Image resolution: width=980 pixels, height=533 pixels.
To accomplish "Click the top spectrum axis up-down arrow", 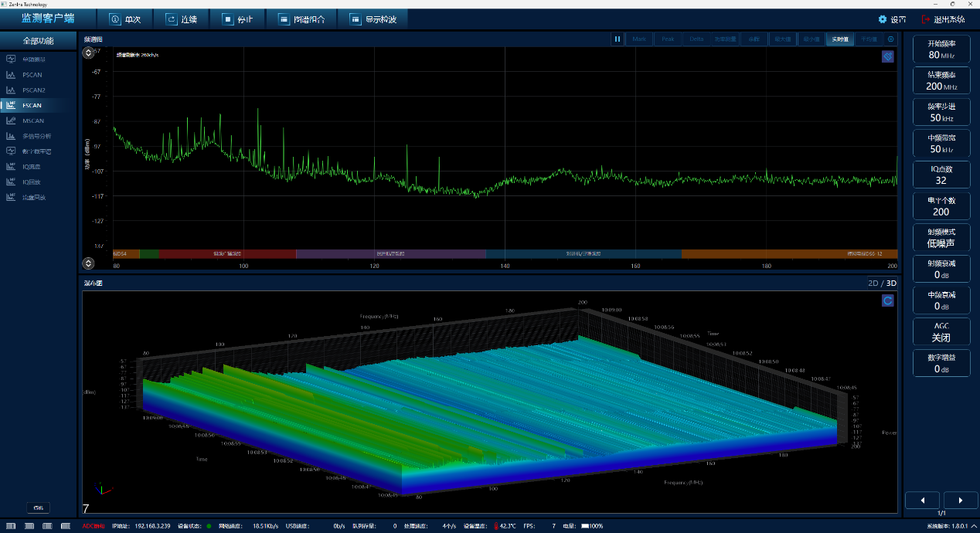I will point(88,53).
